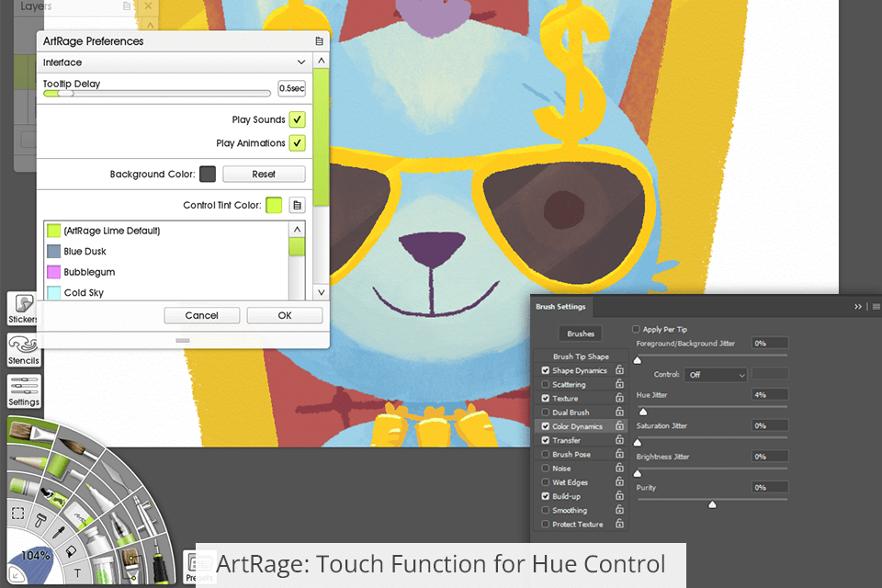Switch to the Brush Settings tab

click(x=560, y=307)
